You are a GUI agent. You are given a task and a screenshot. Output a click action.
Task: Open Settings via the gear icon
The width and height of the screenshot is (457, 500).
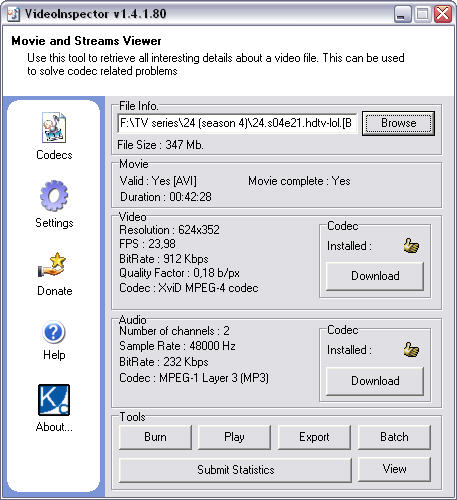[54, 196]
